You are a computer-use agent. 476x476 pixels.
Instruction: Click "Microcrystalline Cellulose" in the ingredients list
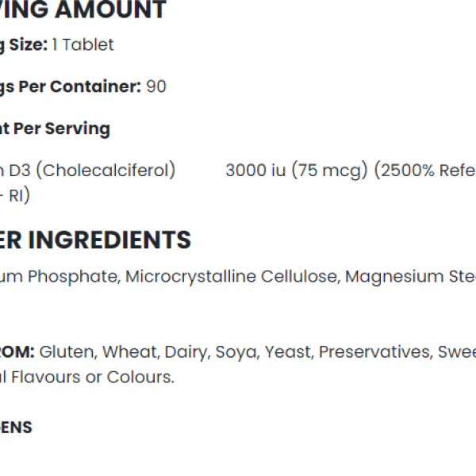point(232,277)
